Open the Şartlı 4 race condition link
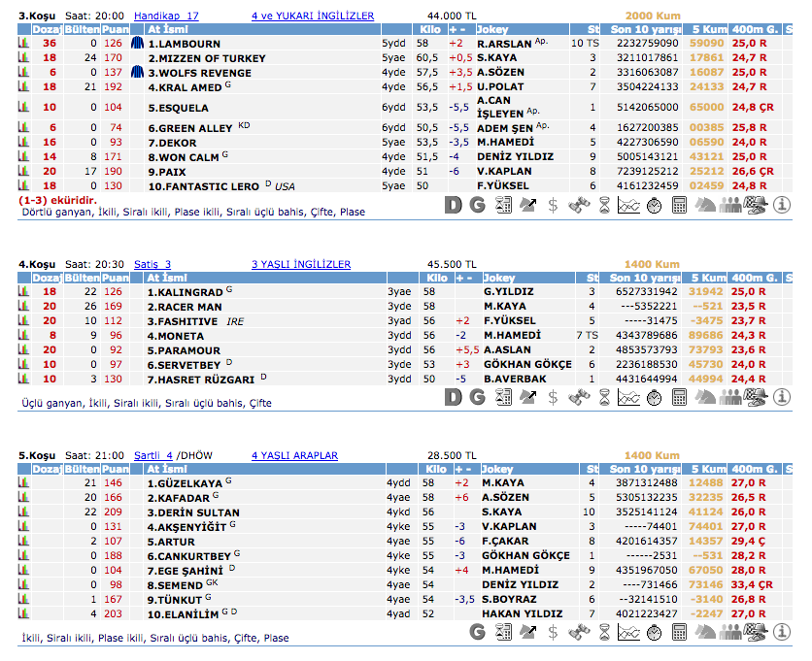Viewport: 812px width, 661px height. (154, 455)
